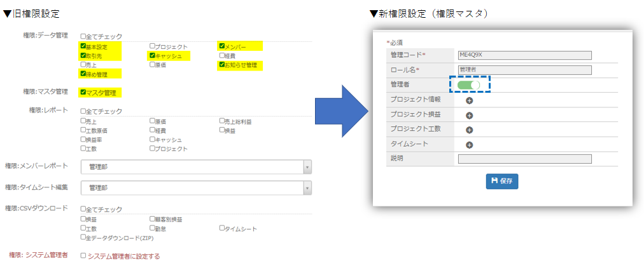Check 経費 under レポート
Screen dimensions: 644x263
pos(152,130)
